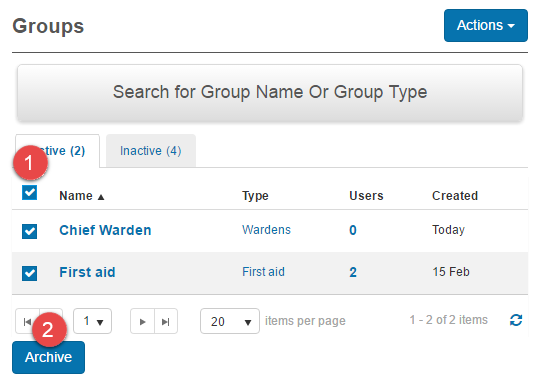Sort by the Users column header
This screenshot has height=387, width=537.
pos(366,196)
